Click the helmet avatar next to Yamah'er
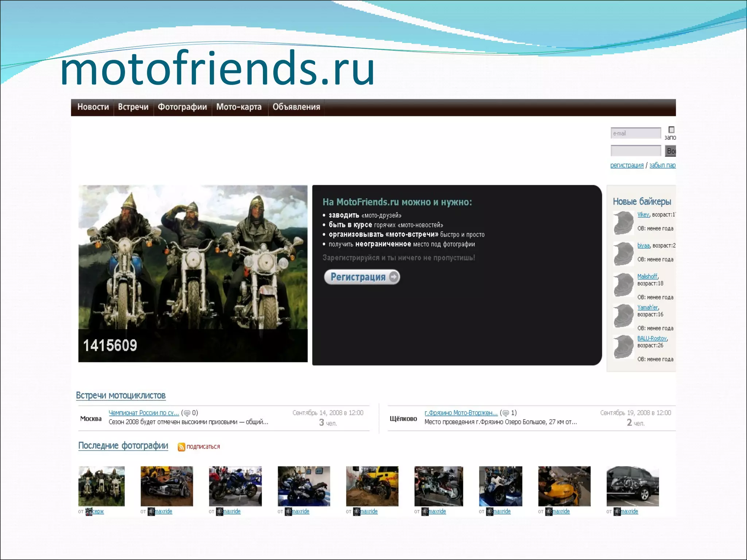The image size is (747, 560). (x=623, y=315)
